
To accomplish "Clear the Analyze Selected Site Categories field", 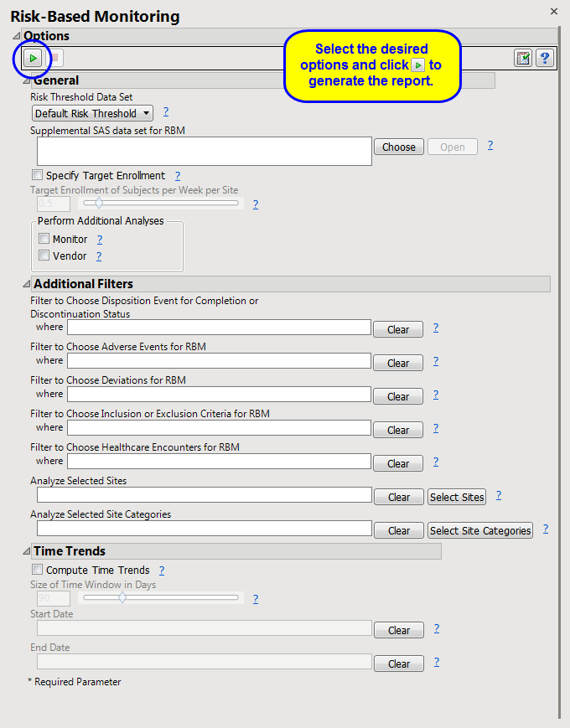I will click(399, 530).
